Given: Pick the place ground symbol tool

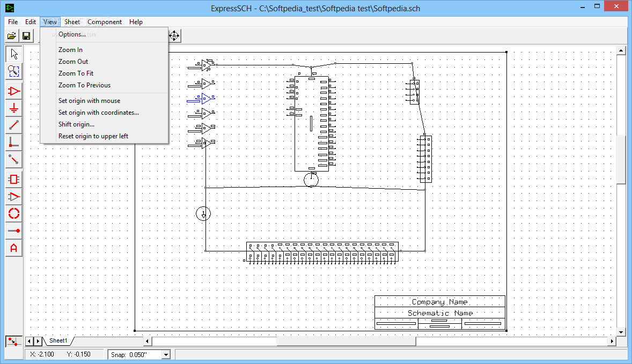Looking at the screenshot, I should click(14, 108).
